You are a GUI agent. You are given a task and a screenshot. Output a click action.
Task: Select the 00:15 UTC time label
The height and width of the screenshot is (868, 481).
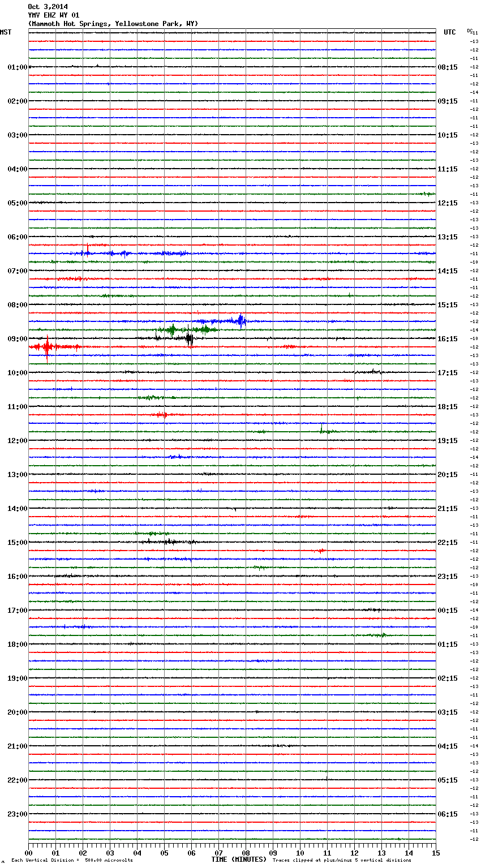click(448, 611)
